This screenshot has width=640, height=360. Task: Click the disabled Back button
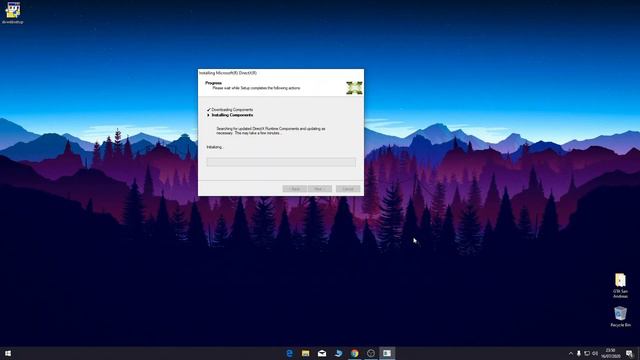coord(294,189)
